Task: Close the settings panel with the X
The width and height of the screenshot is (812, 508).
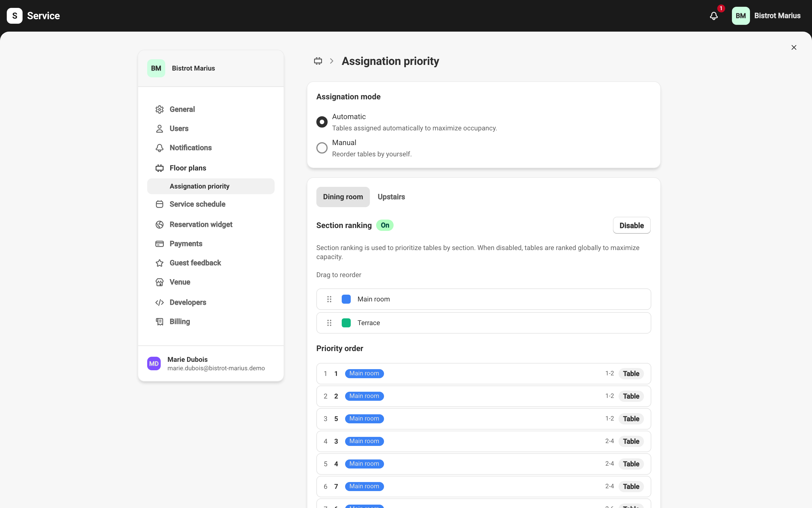Action: (794, 47)
